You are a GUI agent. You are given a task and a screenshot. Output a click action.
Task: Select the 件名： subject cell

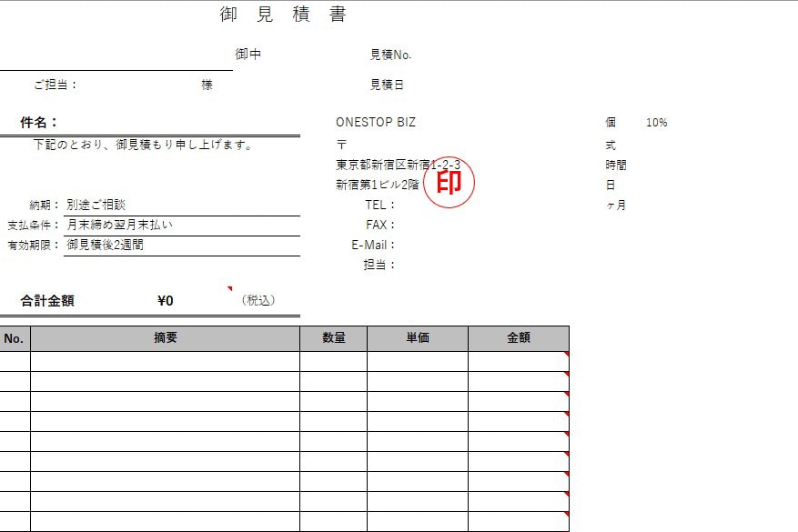(x=39, y=122)
